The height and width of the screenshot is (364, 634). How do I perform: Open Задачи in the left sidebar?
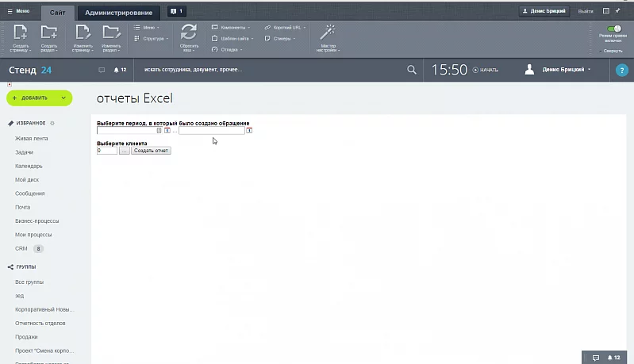point(24,152)
